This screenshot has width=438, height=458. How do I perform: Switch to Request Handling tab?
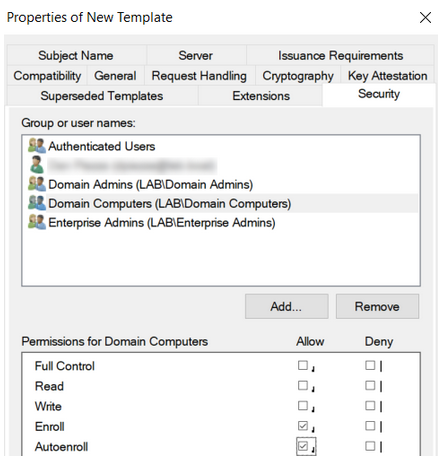coord(199,76)
